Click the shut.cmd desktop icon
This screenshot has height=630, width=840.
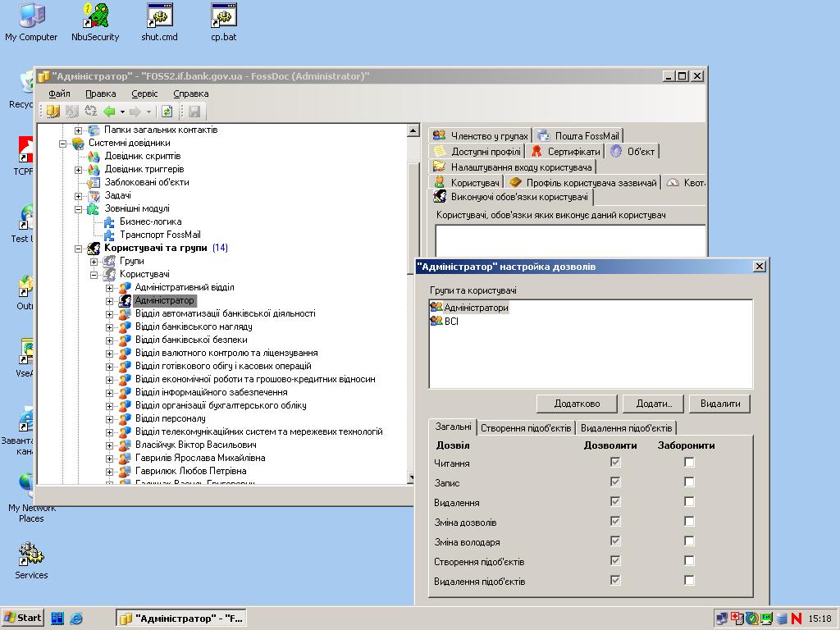coord(160,23)
